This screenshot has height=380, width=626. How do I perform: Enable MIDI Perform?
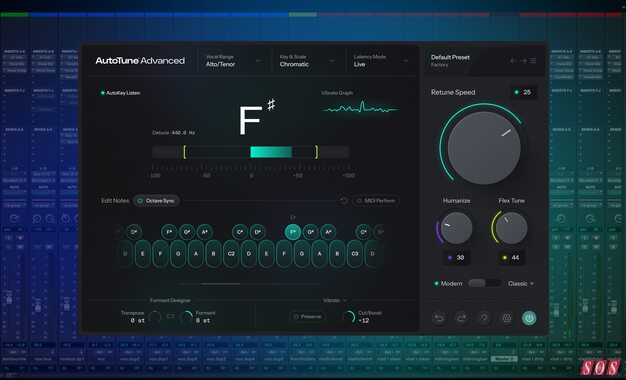(376, 201)
